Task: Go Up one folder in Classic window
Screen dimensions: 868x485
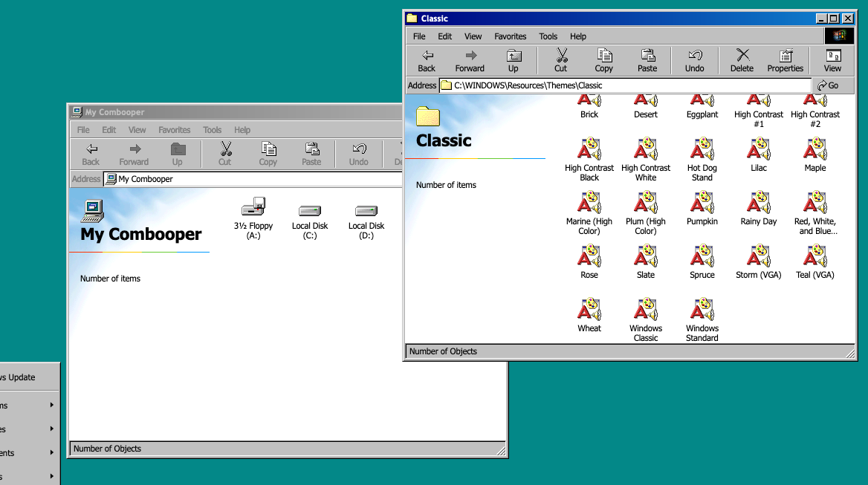Action: pos(514,60)
